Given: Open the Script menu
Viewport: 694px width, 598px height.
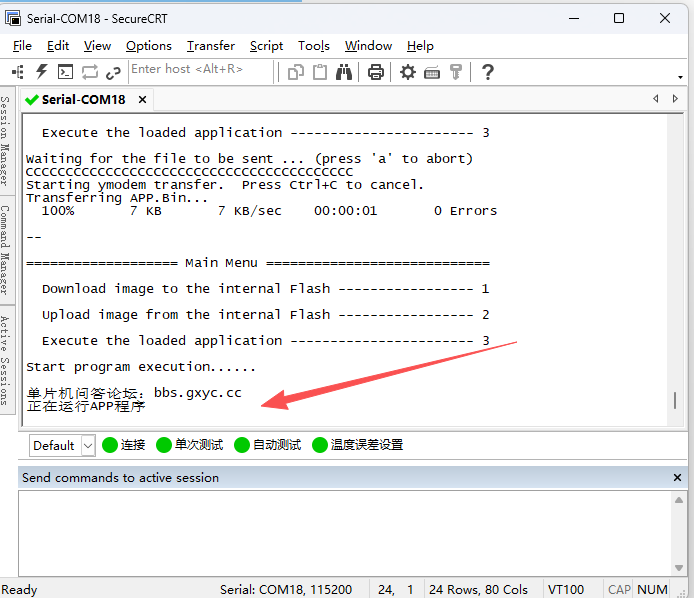Looking at the screenshot, I should coord(266,46).
